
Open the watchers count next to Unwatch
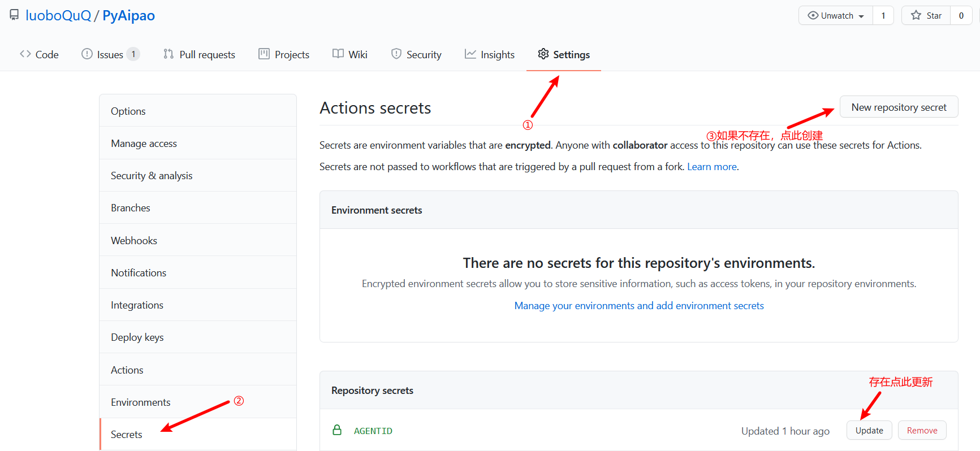(x=883, y=16)
